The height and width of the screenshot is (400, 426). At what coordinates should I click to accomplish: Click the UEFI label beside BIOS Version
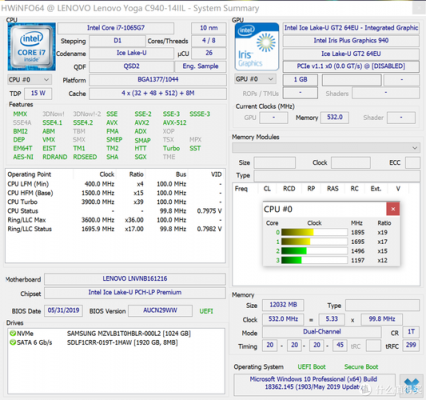tap(206, 311)
